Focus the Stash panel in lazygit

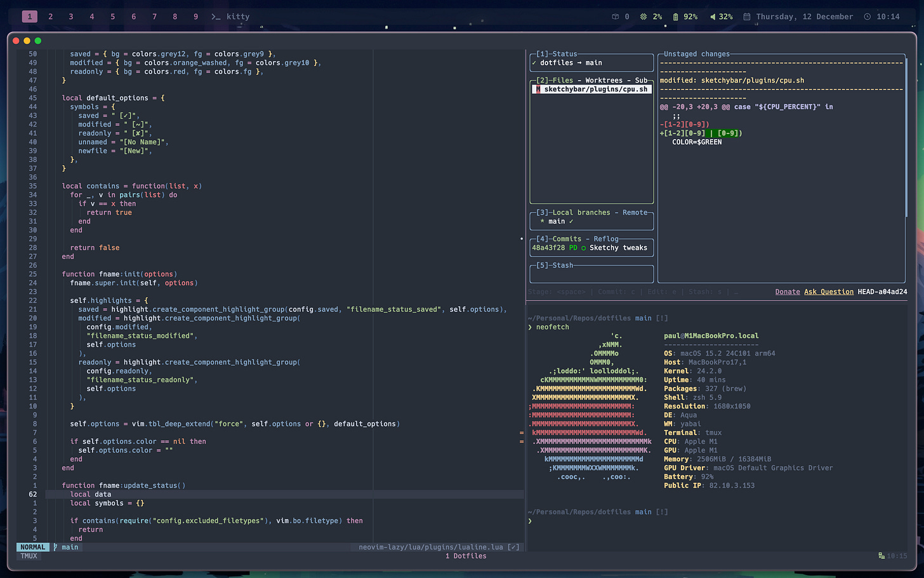[591, 274]
